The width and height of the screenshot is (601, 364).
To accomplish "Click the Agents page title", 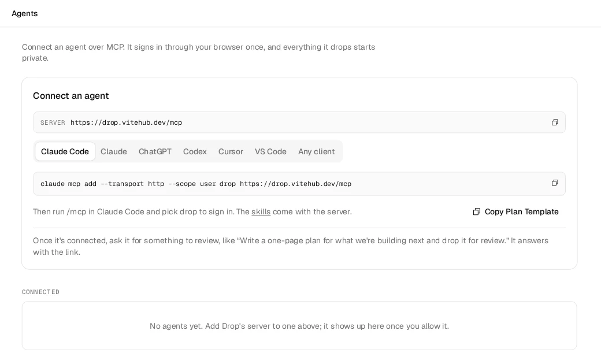I will [x=24, y=13].
